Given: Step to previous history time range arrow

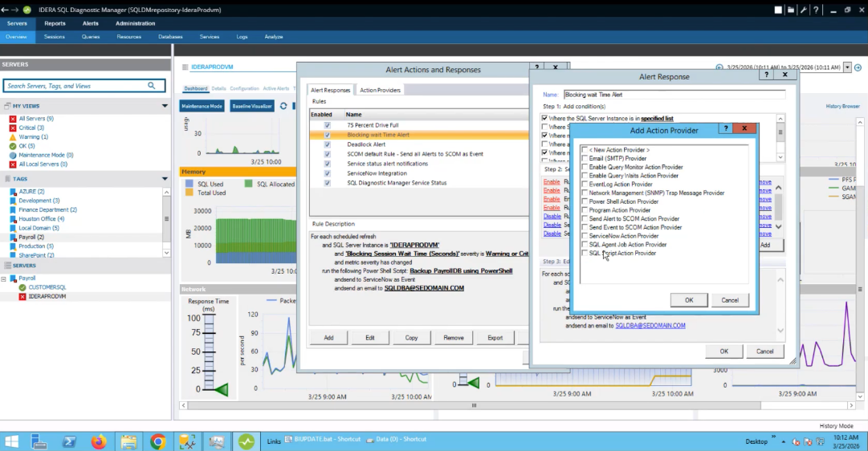Looking at the screenshot, I should point(719,67).
